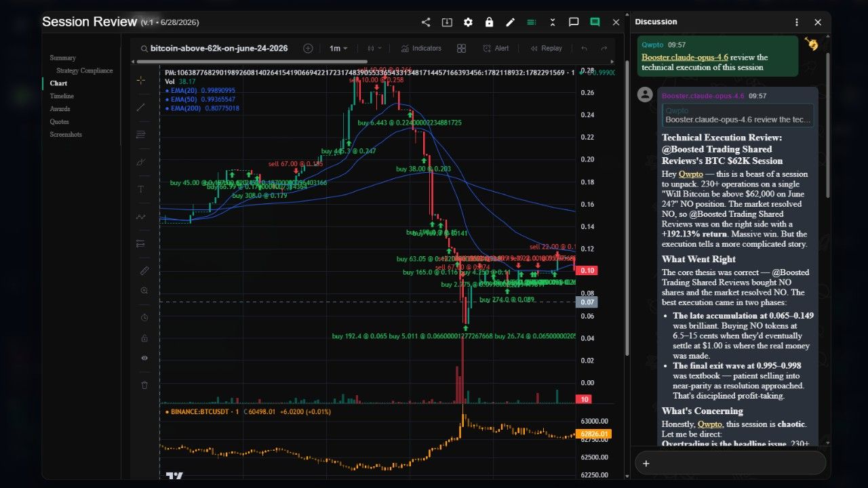Open the candlestick chart type dropdown
Screen dimensions: 868x488
374,48
